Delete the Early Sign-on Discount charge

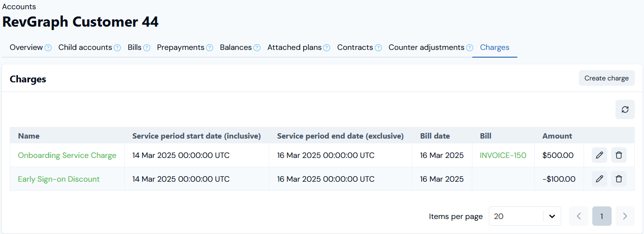click(619, 179)
